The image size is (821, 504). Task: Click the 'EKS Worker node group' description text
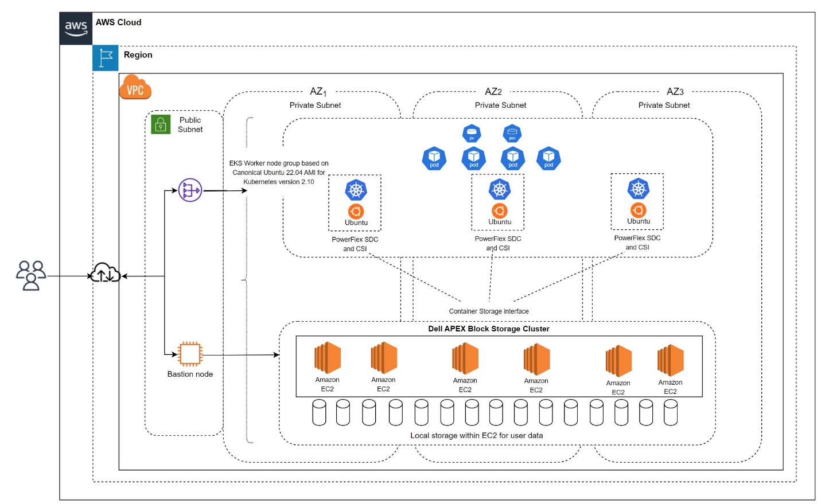[279, 173]
